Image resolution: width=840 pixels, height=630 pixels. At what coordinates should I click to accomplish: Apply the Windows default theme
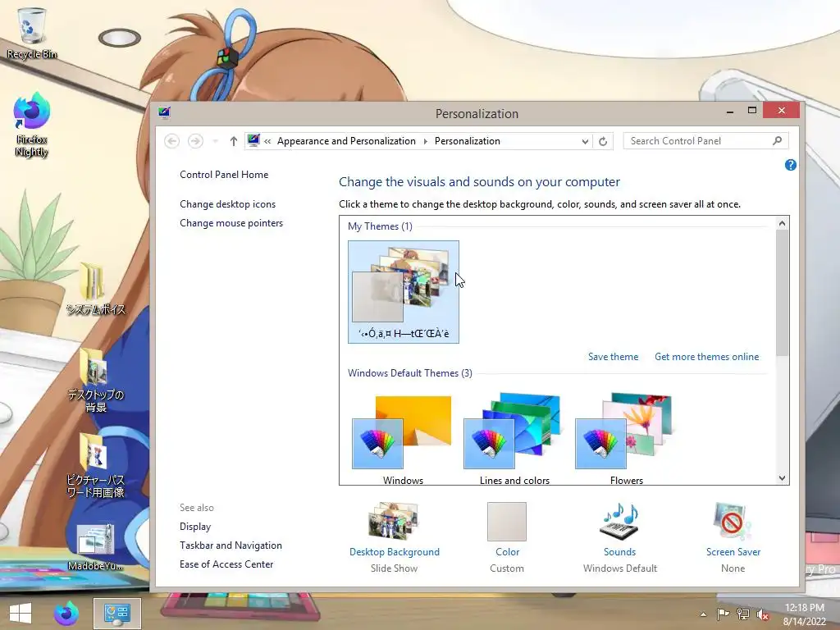coord(403,438)
